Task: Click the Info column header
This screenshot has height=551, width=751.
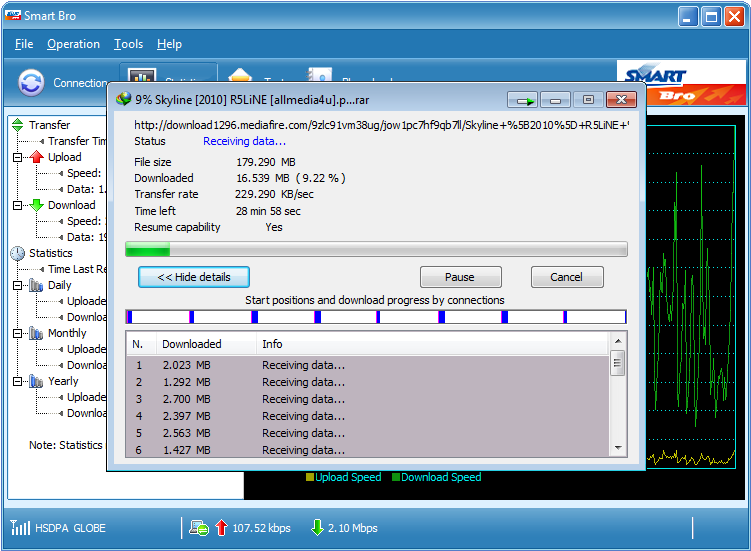Action: tap(432, 344)
